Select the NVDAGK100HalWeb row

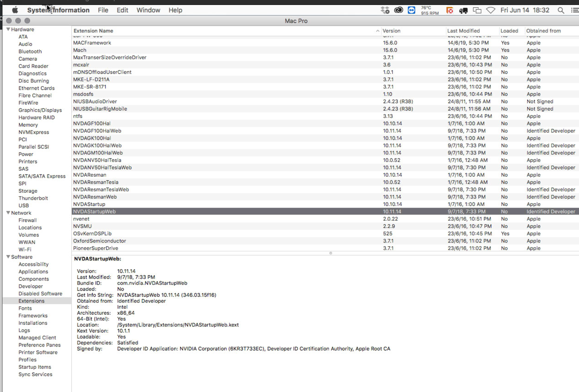coord(325,145)
